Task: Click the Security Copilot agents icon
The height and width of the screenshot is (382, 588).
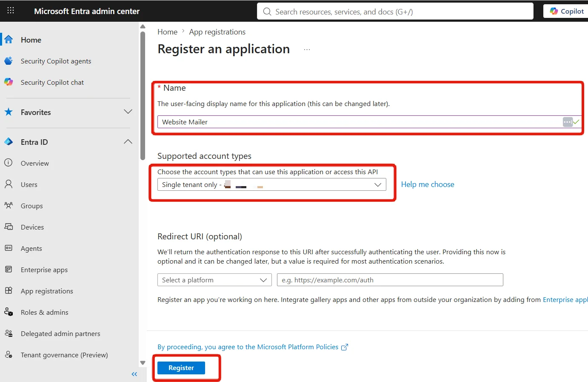Action: [9, 61]
